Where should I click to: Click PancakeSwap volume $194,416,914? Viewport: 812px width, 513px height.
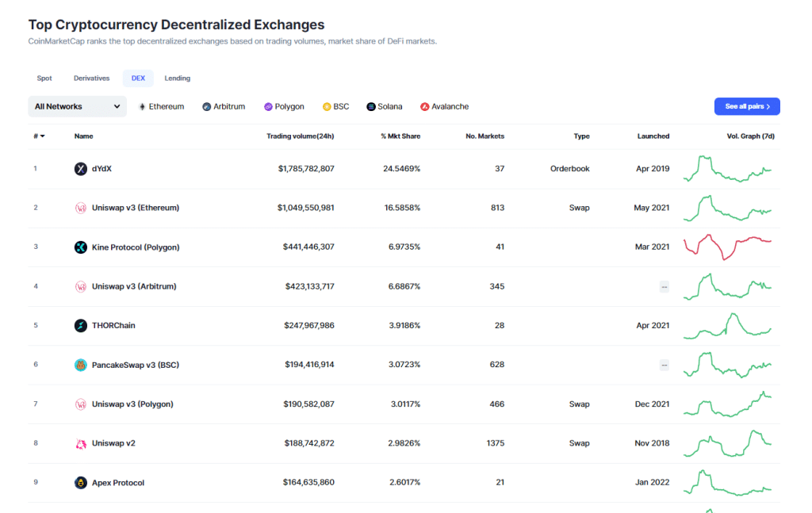tap(310, 365)
